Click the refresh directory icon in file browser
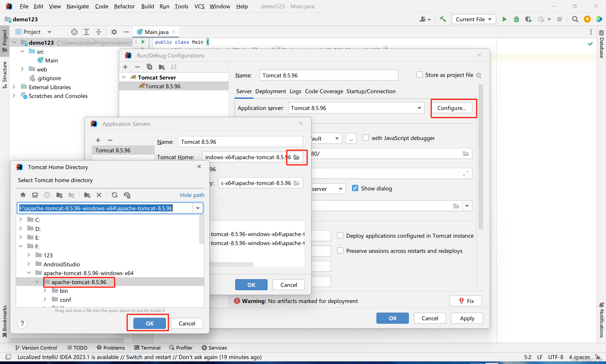This screenshot has width=606, height=364. click(x=114, y=195)
